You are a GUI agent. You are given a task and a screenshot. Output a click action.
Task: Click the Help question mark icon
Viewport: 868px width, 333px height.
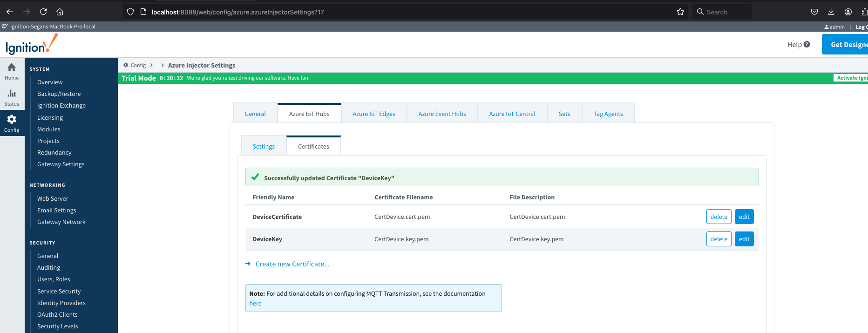pos(807,44)
